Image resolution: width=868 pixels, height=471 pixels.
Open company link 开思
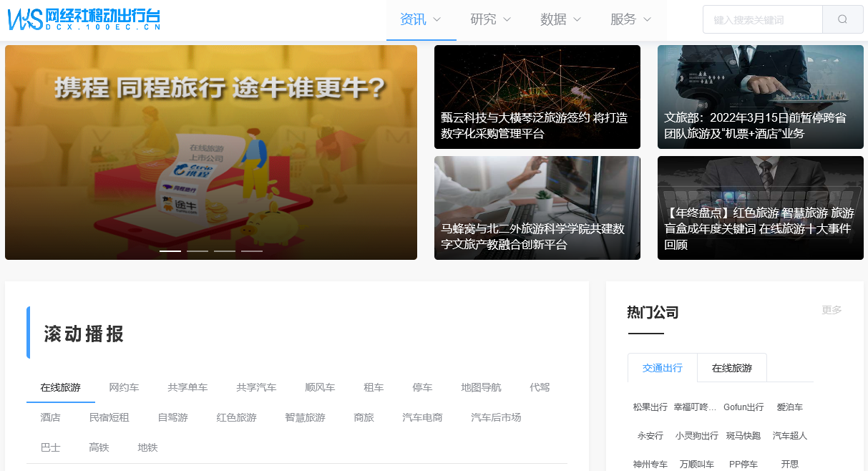point(790,465)
